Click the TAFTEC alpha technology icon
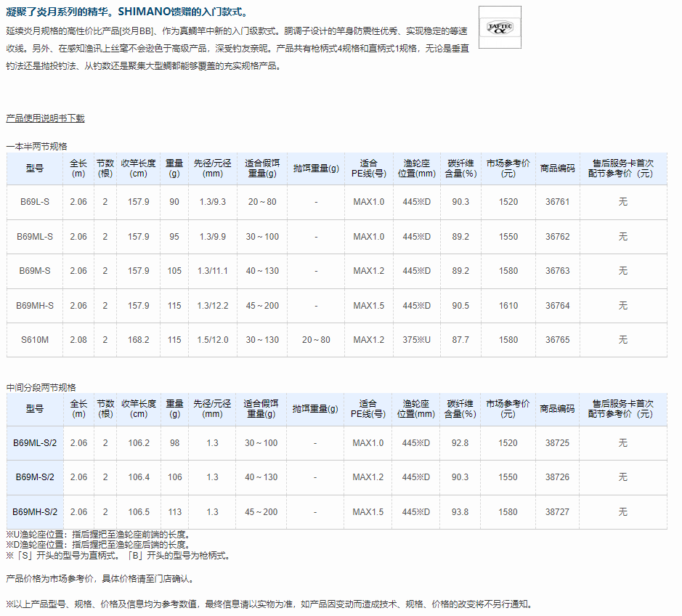Image resolution: width=682 pixels, height=616 pixels. pyautogui.click(x=500, y=28)
